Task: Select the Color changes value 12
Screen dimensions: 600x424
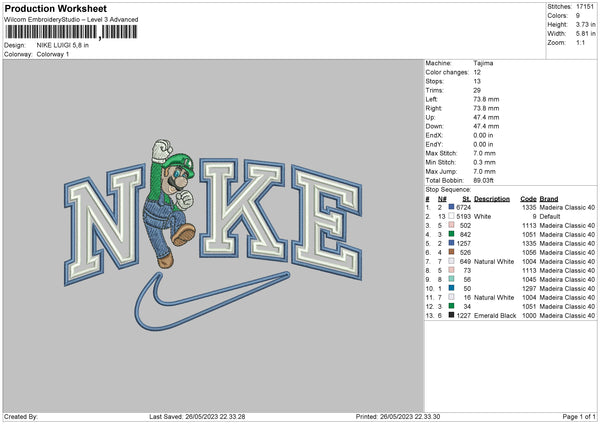Action: pos(477,72)
